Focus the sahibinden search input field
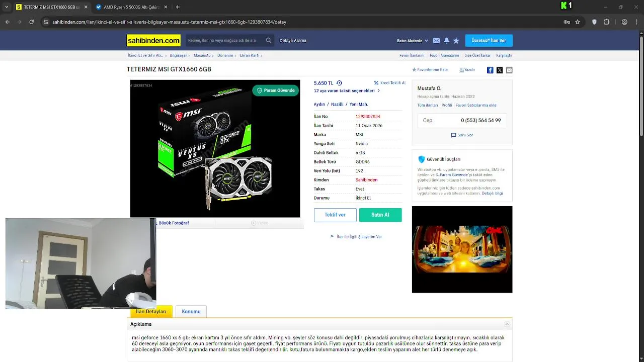Screen dimensions: 644x362 click(x=225, y=41)
